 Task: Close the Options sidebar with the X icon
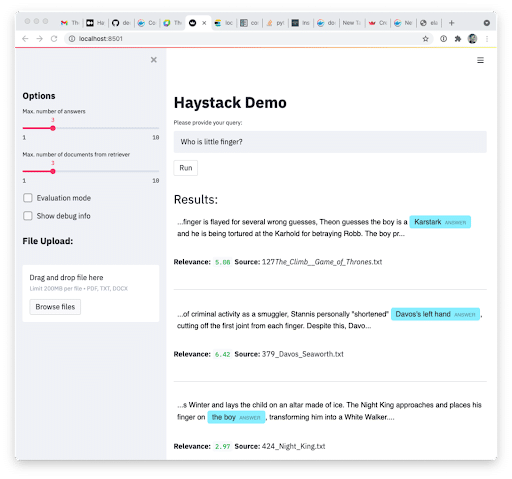click(154, 60)
